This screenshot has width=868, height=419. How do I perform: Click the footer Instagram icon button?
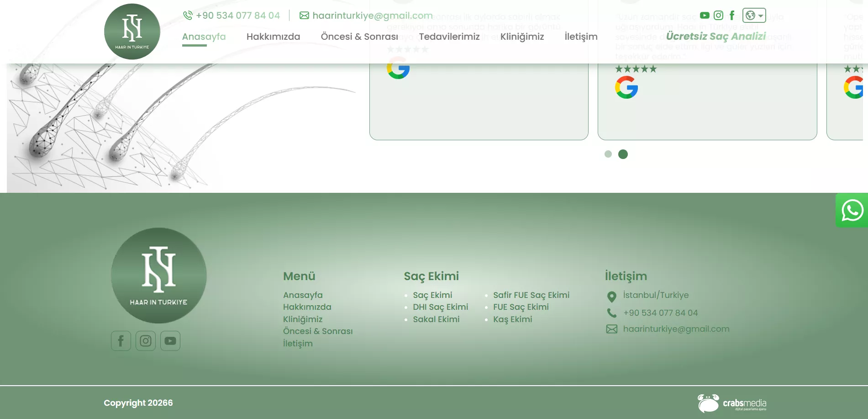pyautogui.click(x=146, y=341)
